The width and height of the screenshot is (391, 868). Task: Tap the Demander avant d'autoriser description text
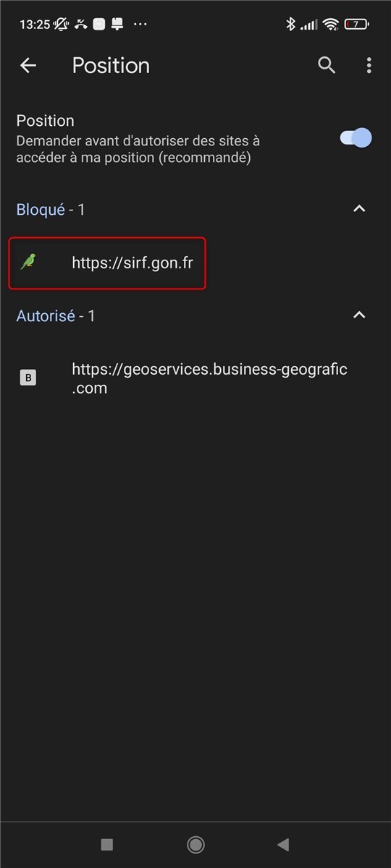pos(138,148)
